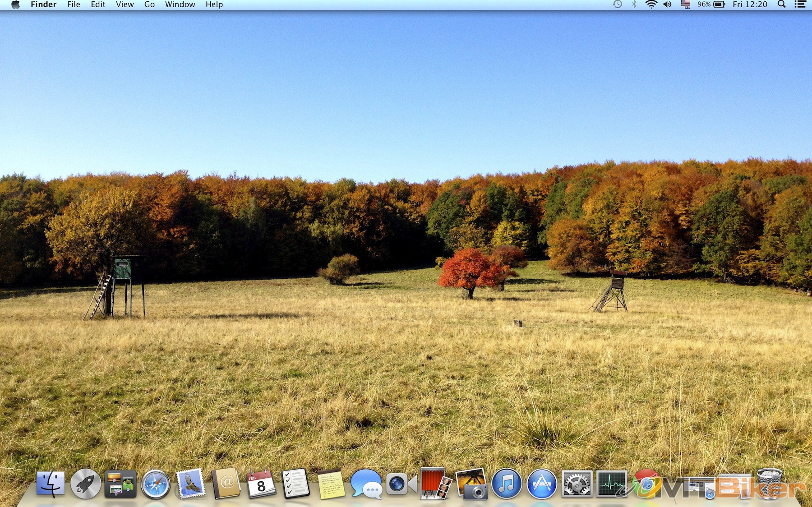Image resolution: width=812 pixels, height=507 pixels.
Task: Open Calendar showing Feb 8
Action: (260, 484)
